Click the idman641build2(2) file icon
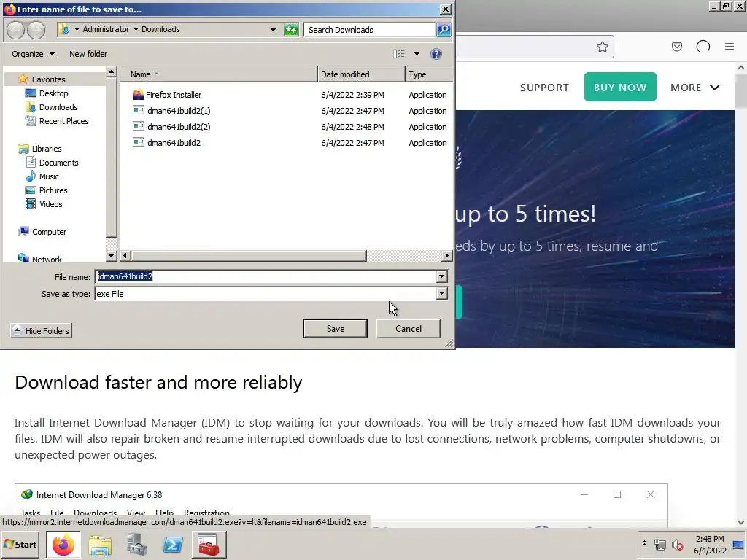747x560 pixels. [x=138, y=127]
